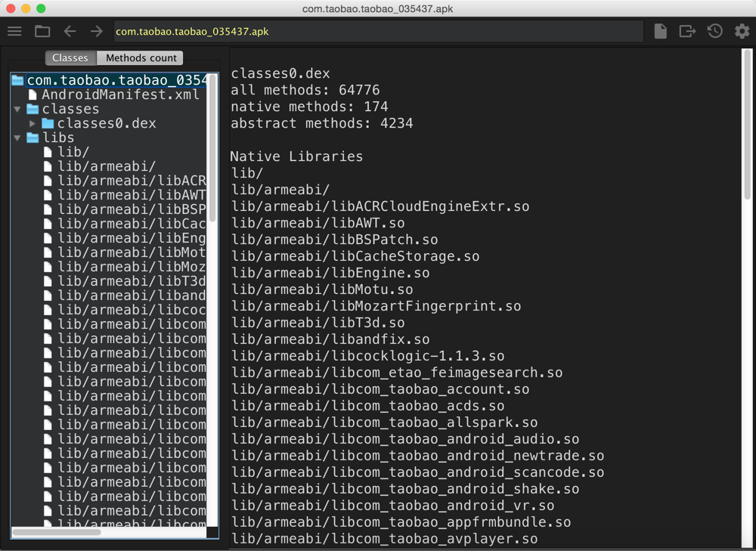The height and width of the screenshot is (551, 756).
Task: Select the root com.taobao.taobao APK node
Action: [x=116, y=80]
